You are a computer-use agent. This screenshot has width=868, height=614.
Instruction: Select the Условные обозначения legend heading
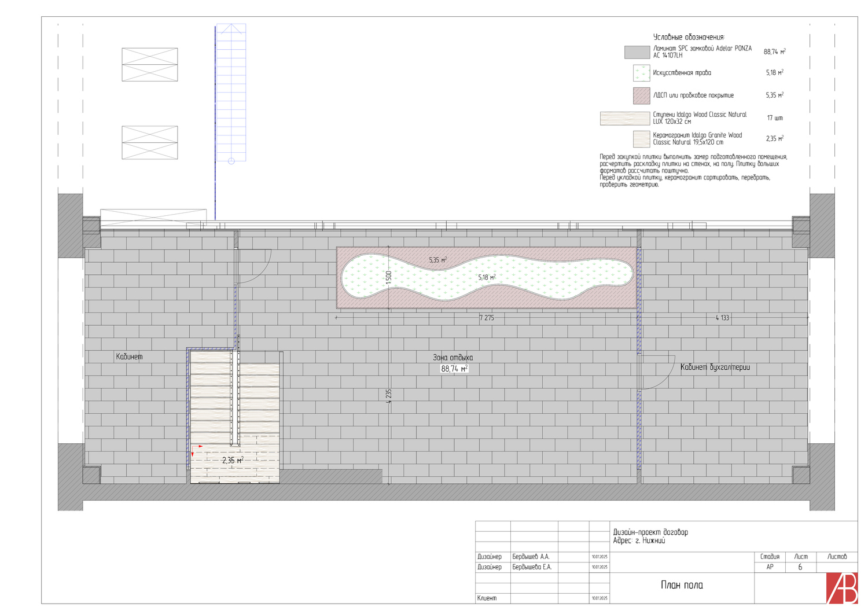pyautogui.click(x=689, y=37)
